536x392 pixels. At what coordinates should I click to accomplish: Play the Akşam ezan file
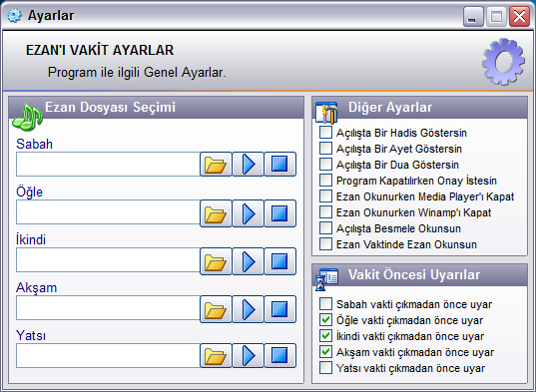[249, 309]
